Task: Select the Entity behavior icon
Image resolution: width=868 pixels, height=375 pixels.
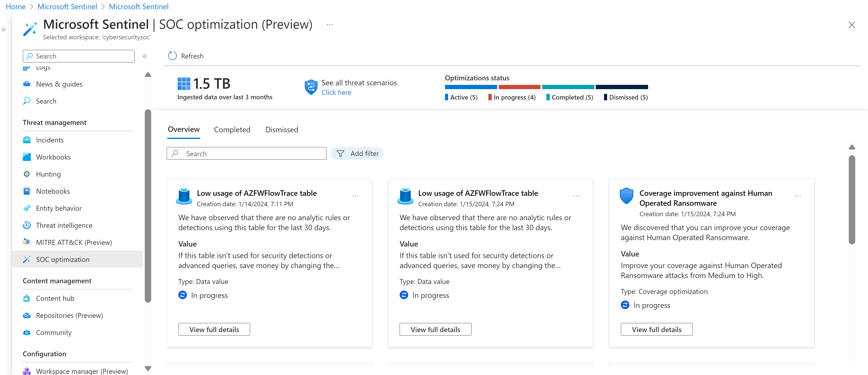Action: click(x=27, y=208)
